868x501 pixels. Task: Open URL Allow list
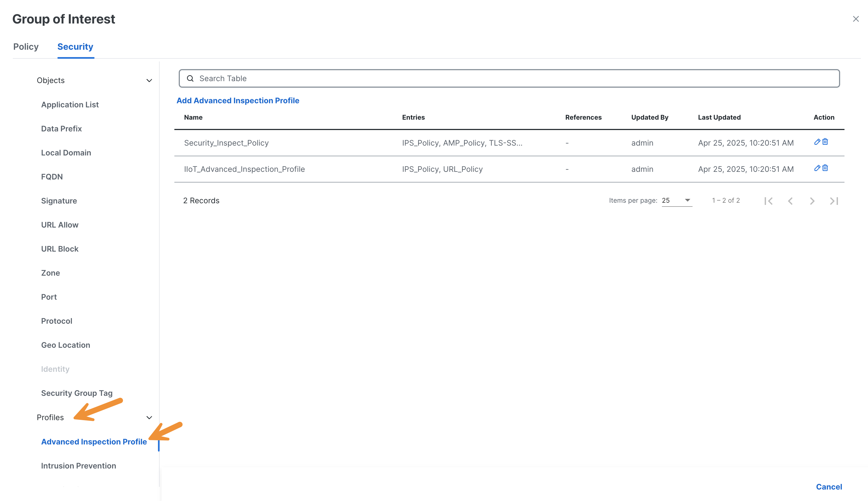[x=60, y=225]
